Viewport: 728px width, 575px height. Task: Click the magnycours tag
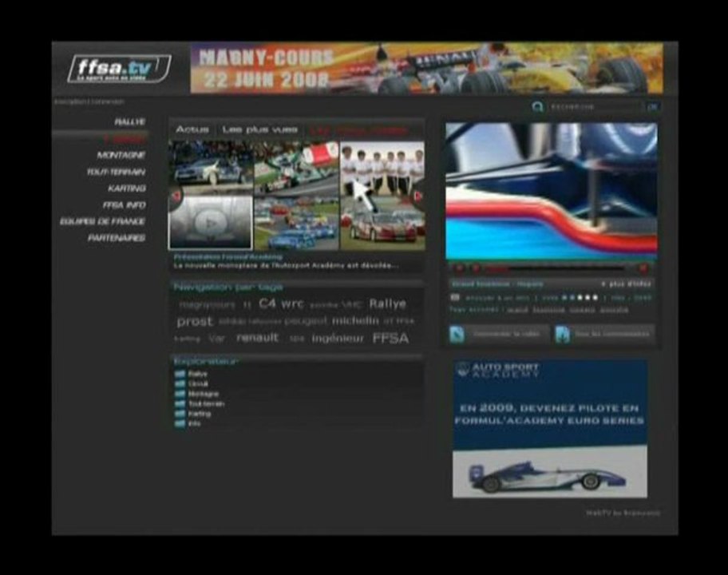(x=207, y=305)
